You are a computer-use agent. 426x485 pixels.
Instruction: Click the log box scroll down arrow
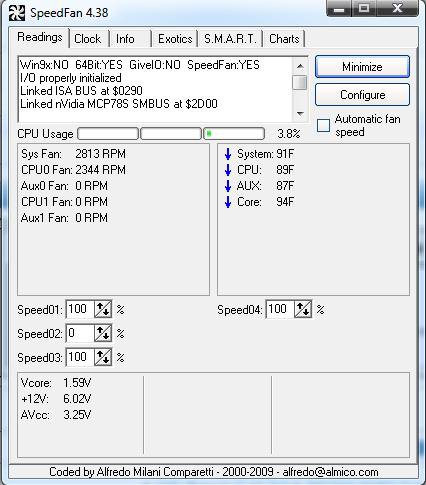pyautogui.click(x=300, y=114)
